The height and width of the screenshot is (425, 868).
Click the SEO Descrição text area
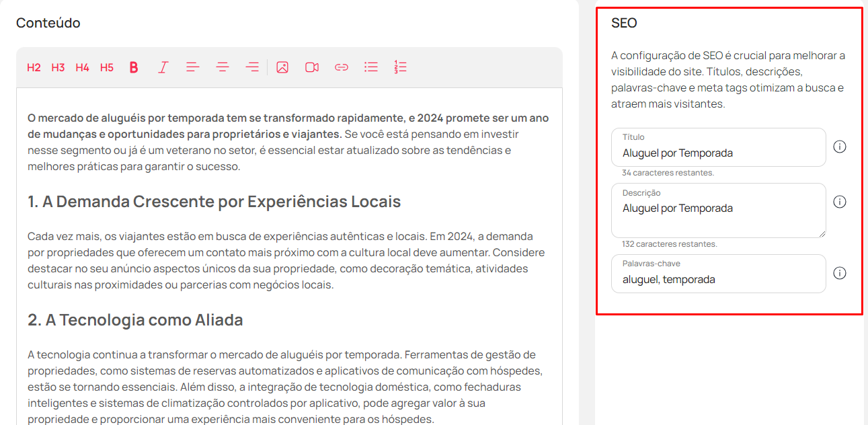(718, 210)
